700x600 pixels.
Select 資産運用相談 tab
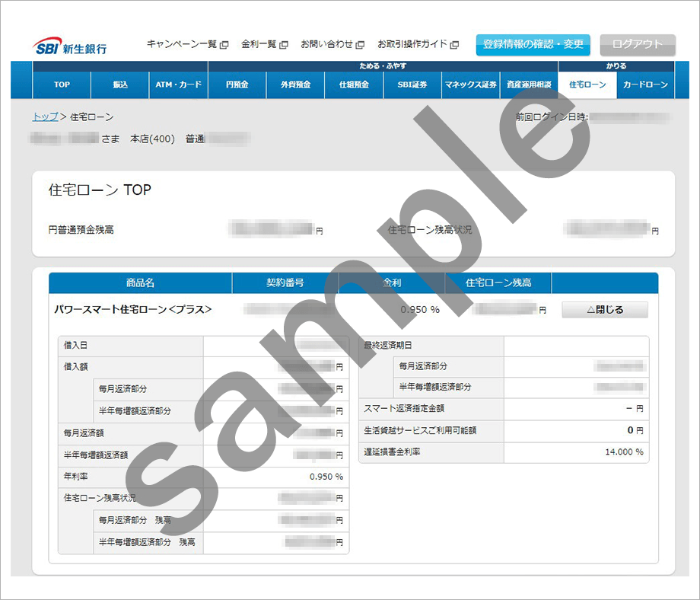click(x=529, y=85)
